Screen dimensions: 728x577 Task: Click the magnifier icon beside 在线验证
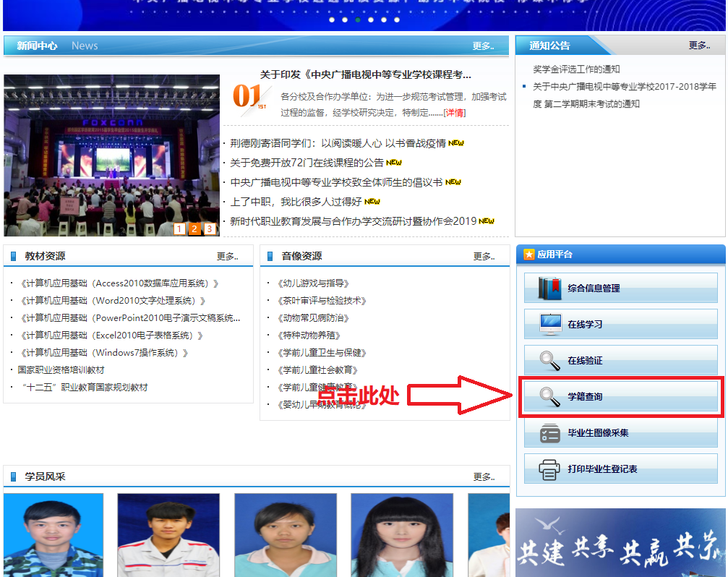click(550, 360)
